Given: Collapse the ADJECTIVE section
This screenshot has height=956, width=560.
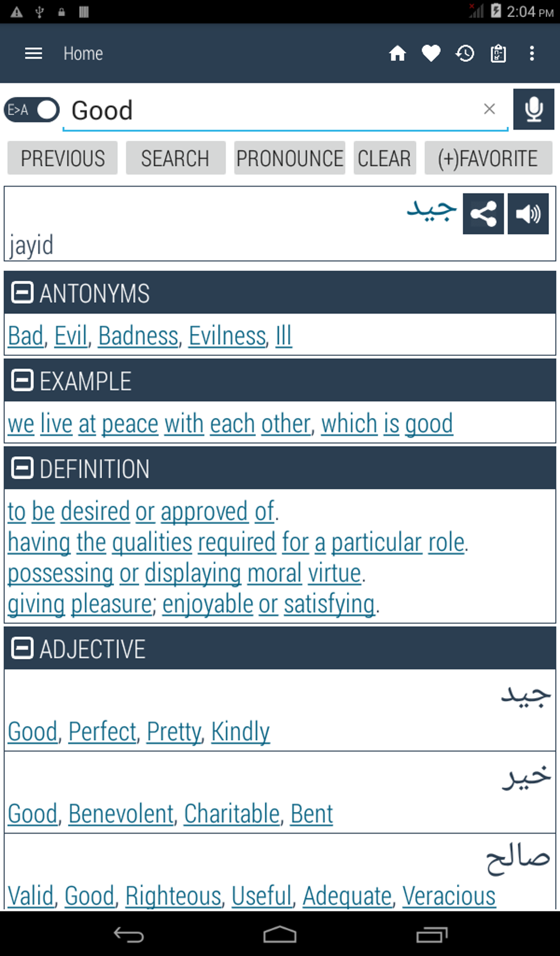Looking at the screenshot, I should tap(22, 648).
